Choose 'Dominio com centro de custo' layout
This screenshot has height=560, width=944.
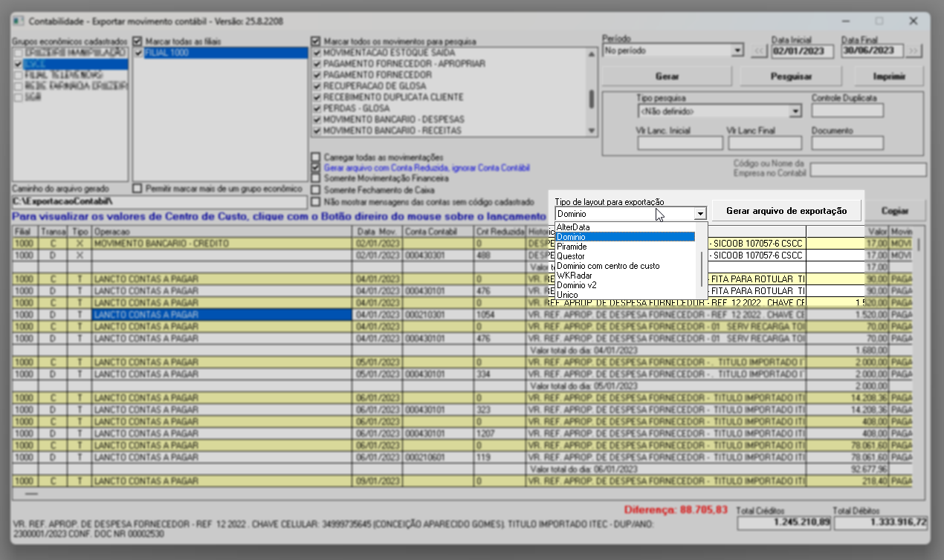[608, 266]
